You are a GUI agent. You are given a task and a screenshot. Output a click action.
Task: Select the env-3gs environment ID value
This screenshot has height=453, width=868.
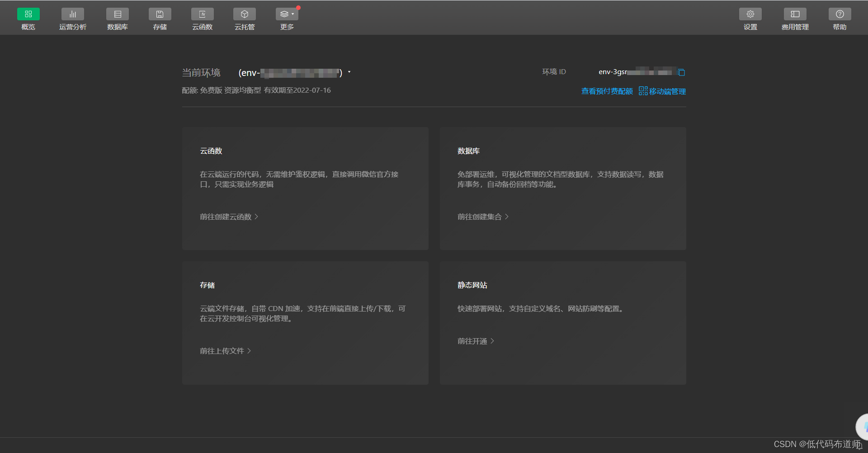click(635, 72)
